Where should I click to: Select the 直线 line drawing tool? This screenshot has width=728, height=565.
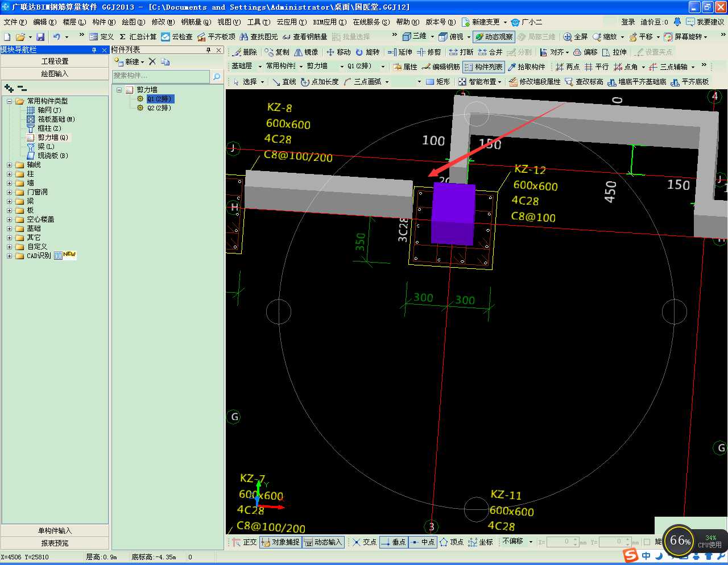[284, 82]
